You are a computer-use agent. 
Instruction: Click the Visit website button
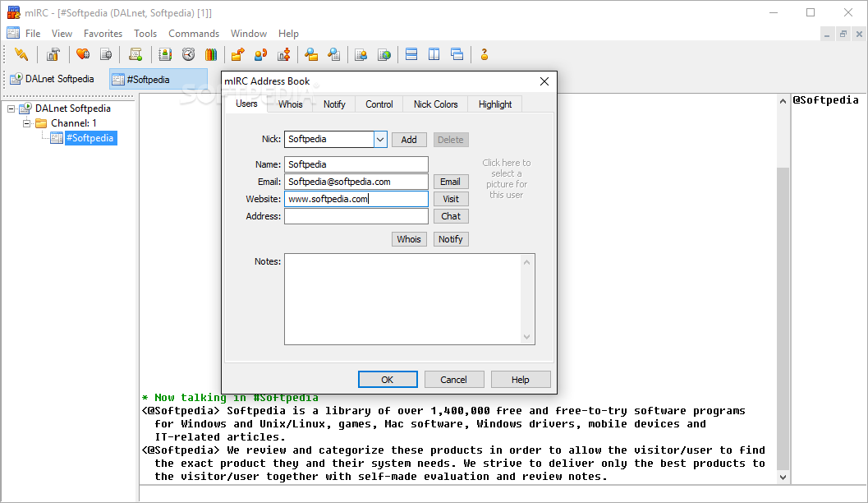tap(451, 199)
